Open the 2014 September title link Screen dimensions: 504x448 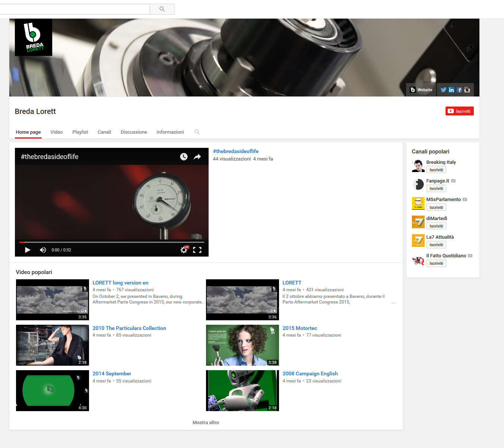(112, 374)
